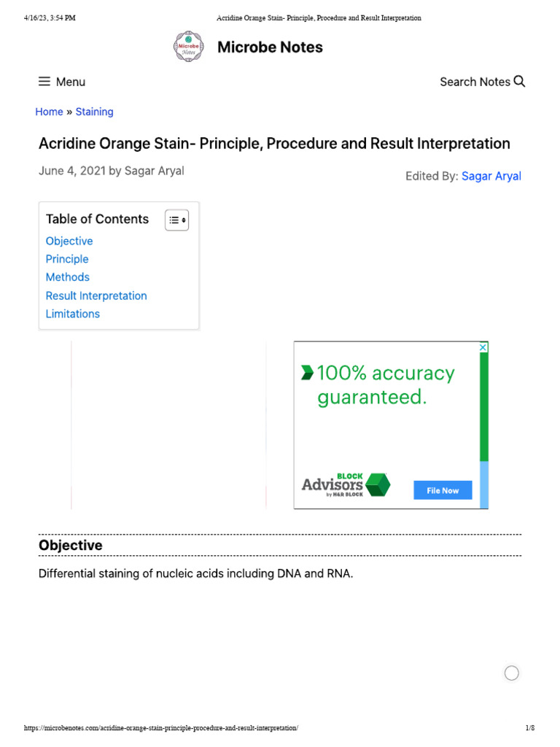Open the Result Interpretation contents link
Screen dimensions: 560x747
coord(96,295)
